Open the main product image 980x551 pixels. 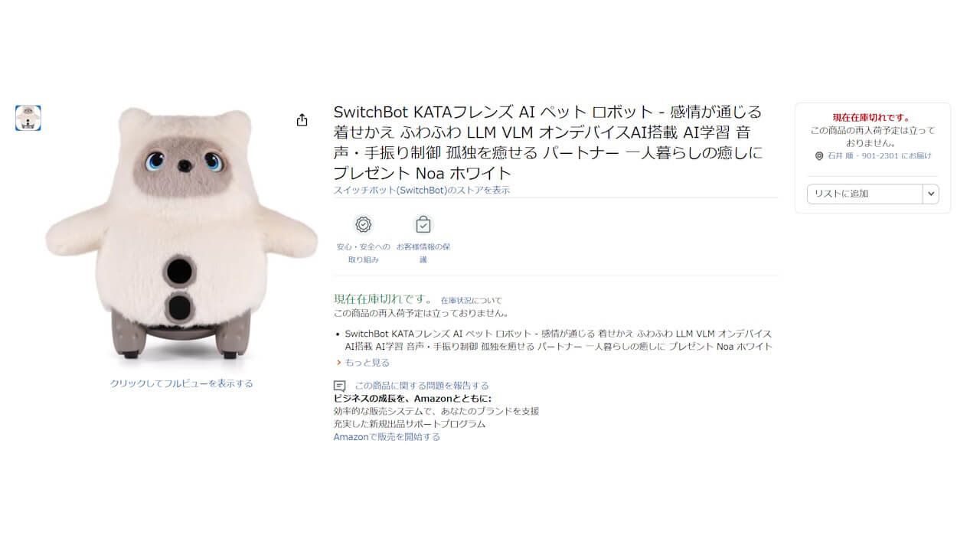[181, 235]
